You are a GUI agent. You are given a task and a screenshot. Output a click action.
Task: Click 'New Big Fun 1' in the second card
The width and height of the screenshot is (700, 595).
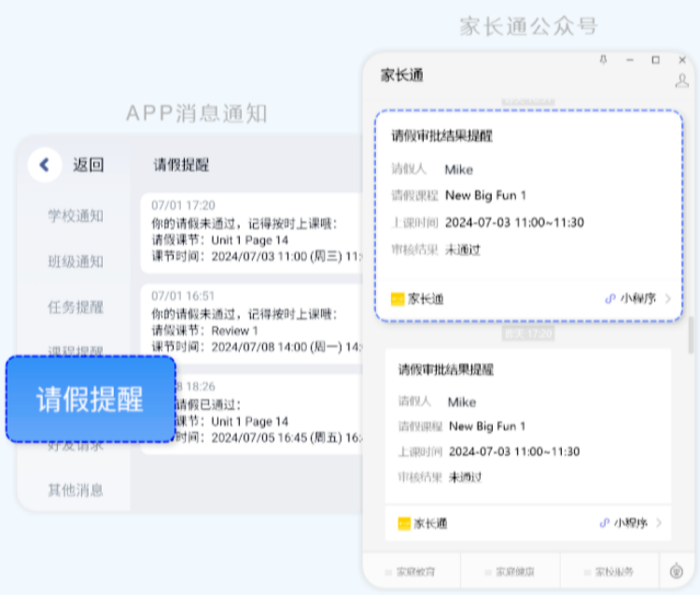[x=487, y=426]
